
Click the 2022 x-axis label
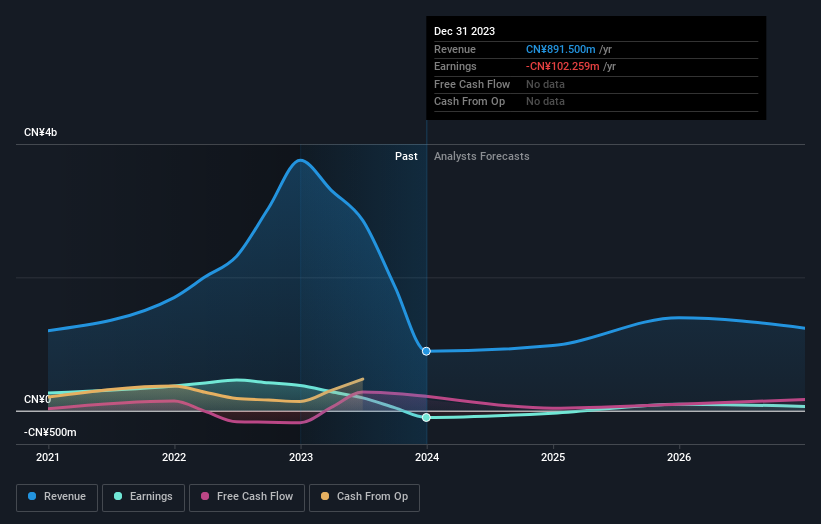pyautogui.click(x=174, y=458)
